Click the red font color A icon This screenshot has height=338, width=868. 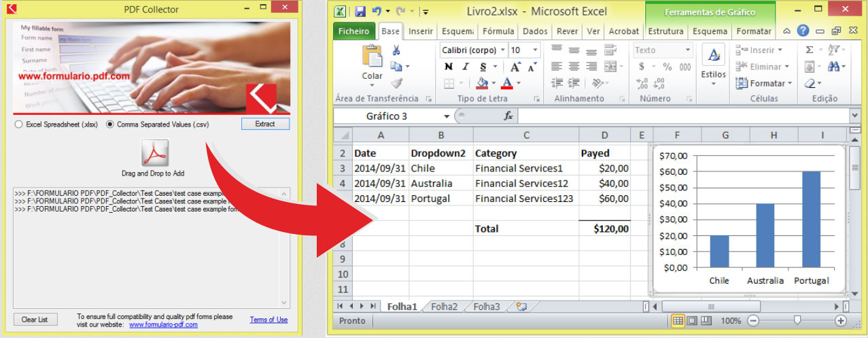pos(506,83)
